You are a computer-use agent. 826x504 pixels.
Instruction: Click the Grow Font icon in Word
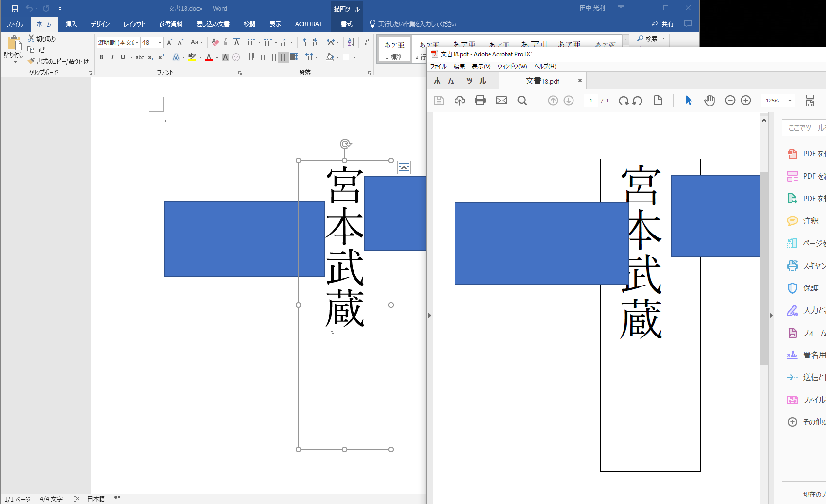tap(169, 42)
